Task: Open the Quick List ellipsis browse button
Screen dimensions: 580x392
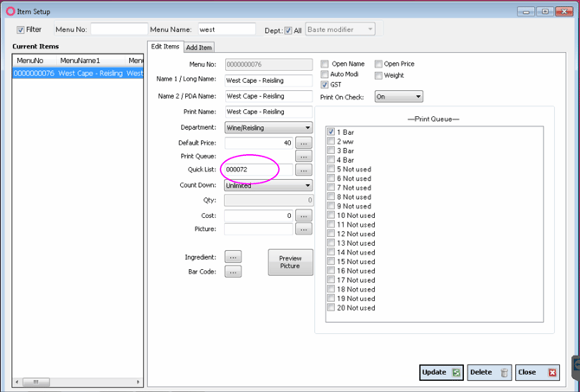Action: point(304,170)
